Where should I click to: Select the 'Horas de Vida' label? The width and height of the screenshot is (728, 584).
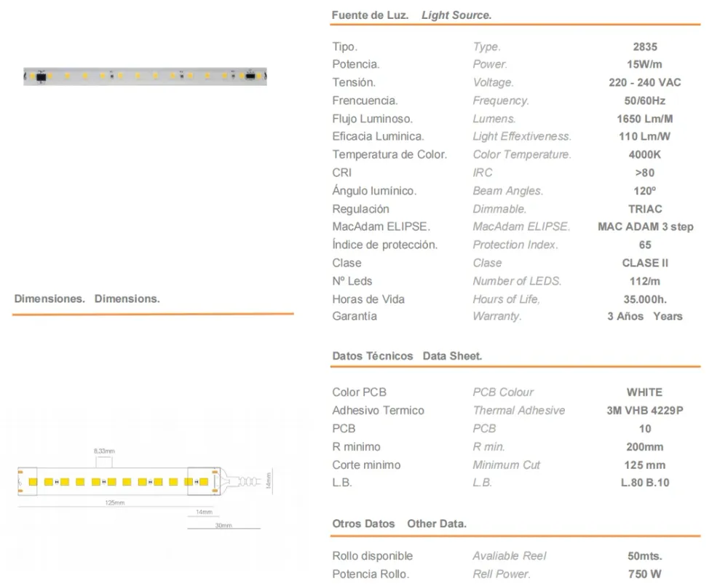click(x=368, y=299)
